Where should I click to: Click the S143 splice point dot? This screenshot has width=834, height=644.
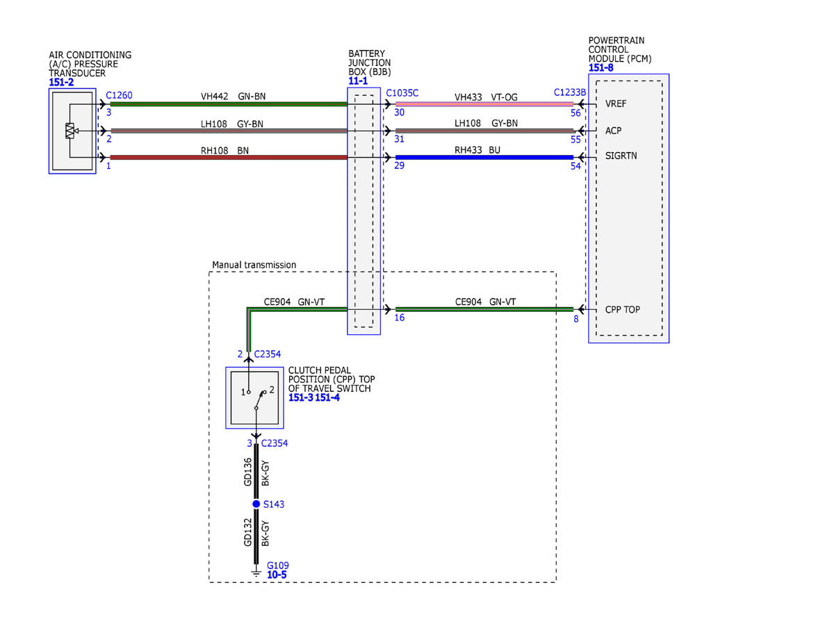[256, 504]
